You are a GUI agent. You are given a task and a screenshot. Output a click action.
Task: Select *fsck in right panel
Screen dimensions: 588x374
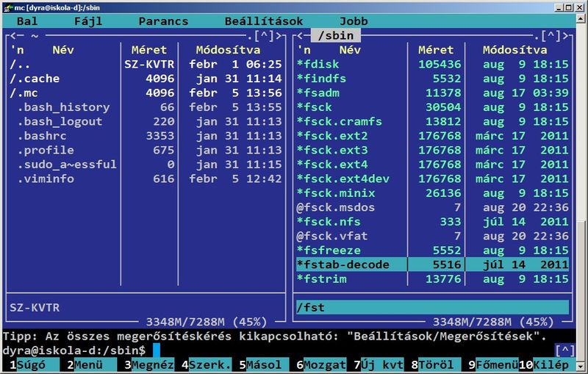coord(432,107)
